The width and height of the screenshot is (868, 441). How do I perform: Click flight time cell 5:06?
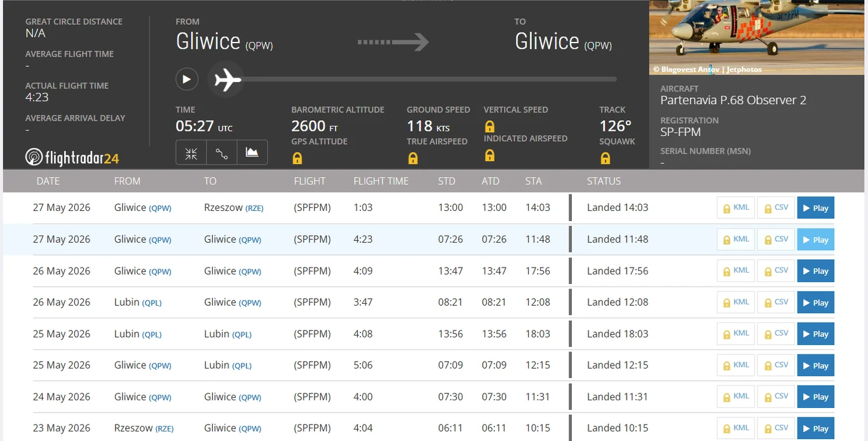363,365
